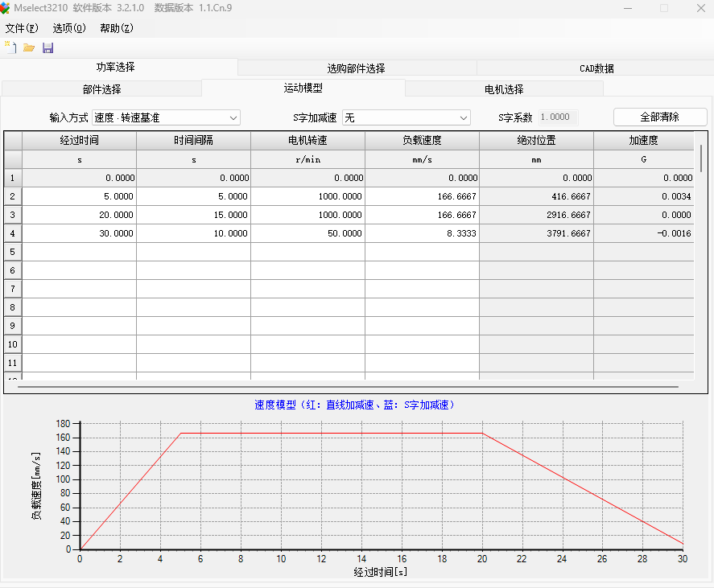714x588 pixels.
Task: Open the 文件(F) menu
Action: pyautogui.click(x=22, y=28)
